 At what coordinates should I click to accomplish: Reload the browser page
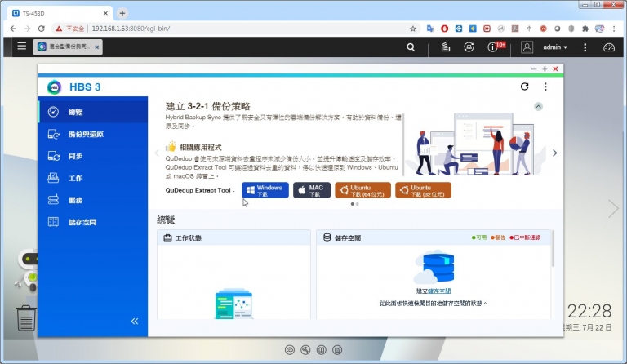pyautogui.click(x=41, y=29)
